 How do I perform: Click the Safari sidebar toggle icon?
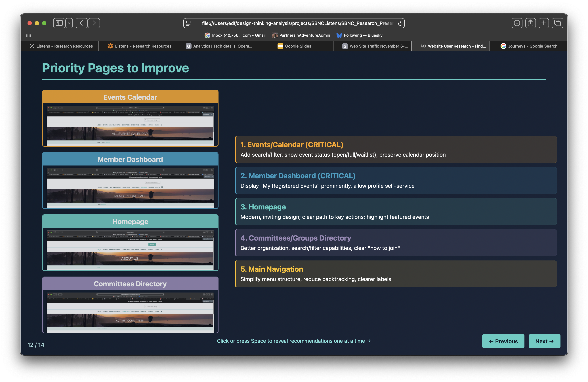coord(59,23)
